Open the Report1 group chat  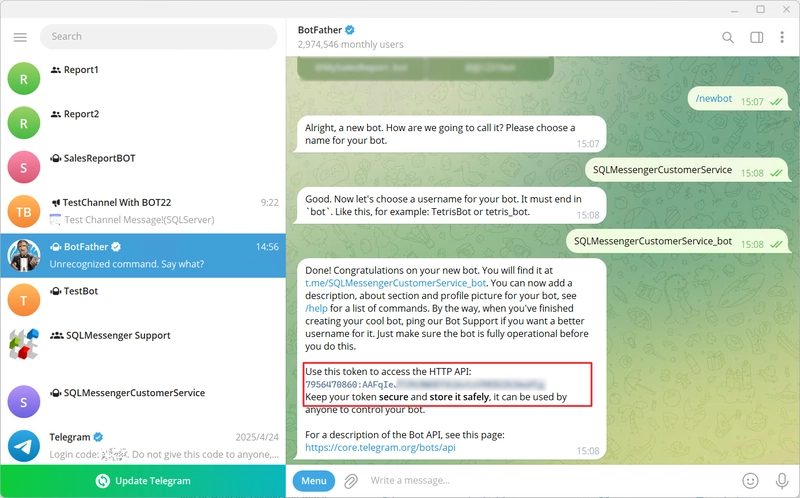[x=143, y=79]
